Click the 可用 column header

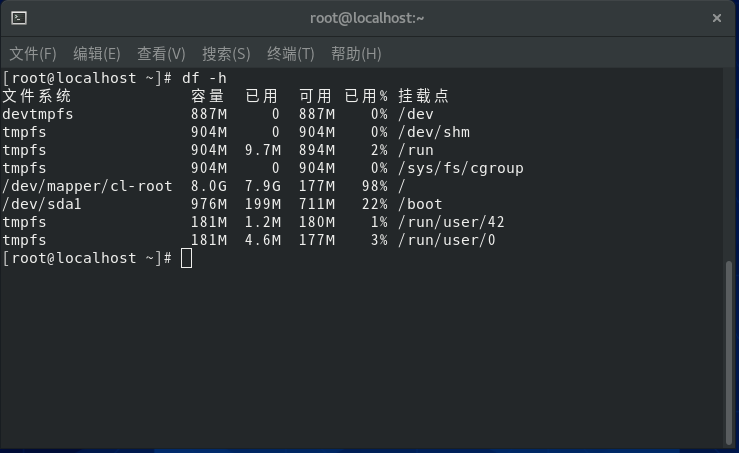click(315, 96)
